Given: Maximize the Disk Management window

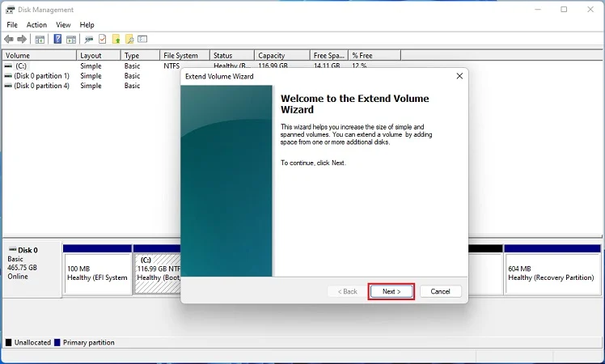Looking at the screenshot, I should [564, 9].
